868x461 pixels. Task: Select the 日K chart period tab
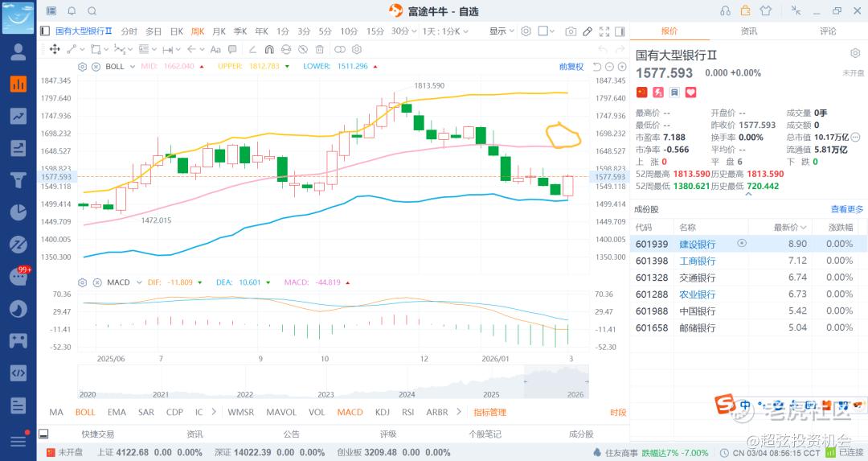click(176, 31)
